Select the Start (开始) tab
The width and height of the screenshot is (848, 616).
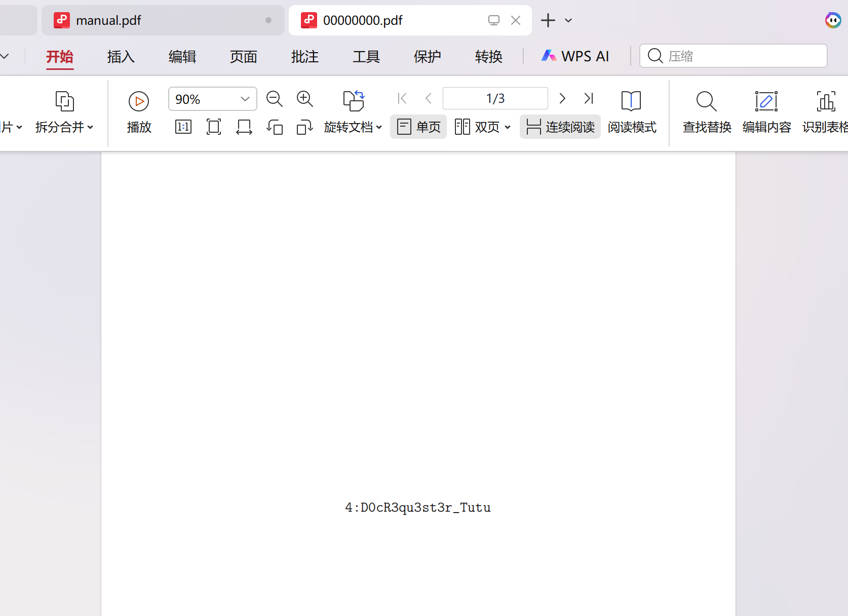click(60, 56)
